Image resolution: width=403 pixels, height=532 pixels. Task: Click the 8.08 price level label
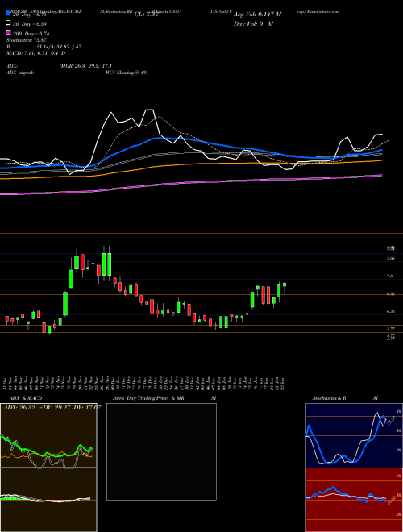pyautogui.click(x=391, y=259)
